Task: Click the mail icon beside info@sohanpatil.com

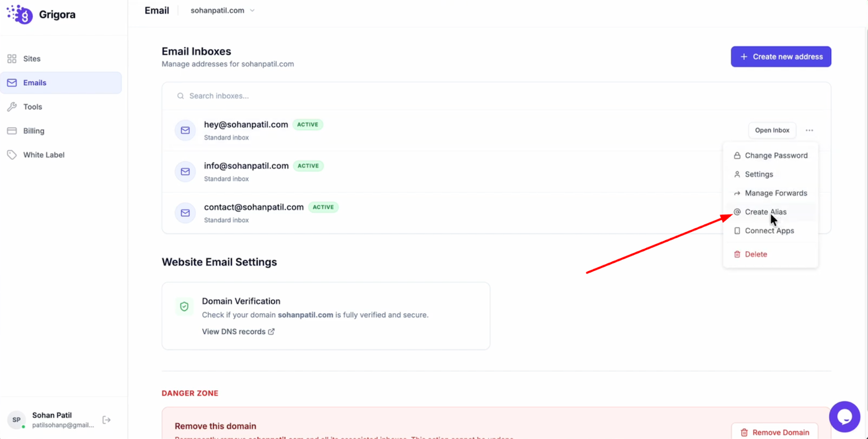Action: pos(185,172)
